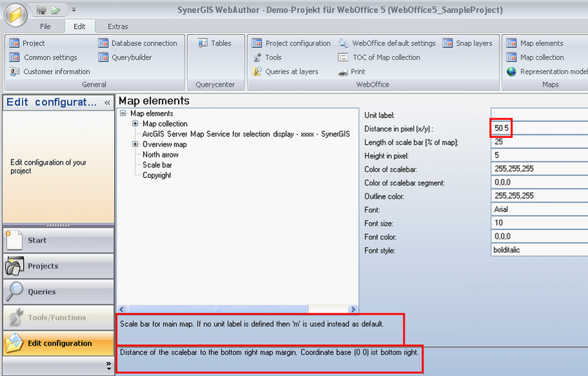
Task: Click the Project configuration icon
Action: point(257,43)
